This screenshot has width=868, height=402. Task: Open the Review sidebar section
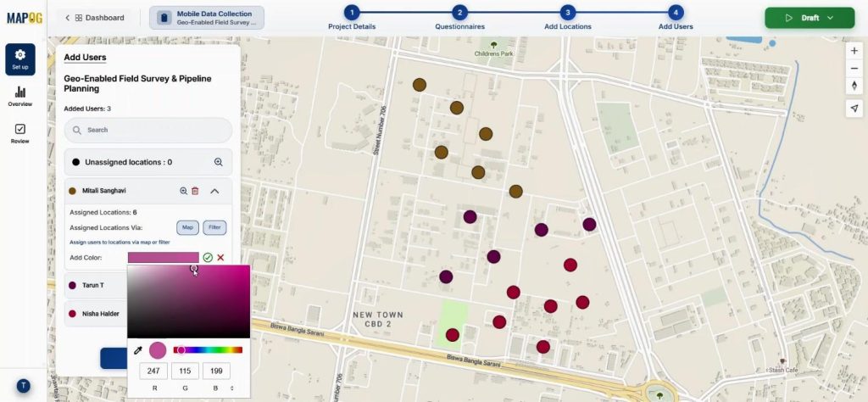[x=20, y=133]
